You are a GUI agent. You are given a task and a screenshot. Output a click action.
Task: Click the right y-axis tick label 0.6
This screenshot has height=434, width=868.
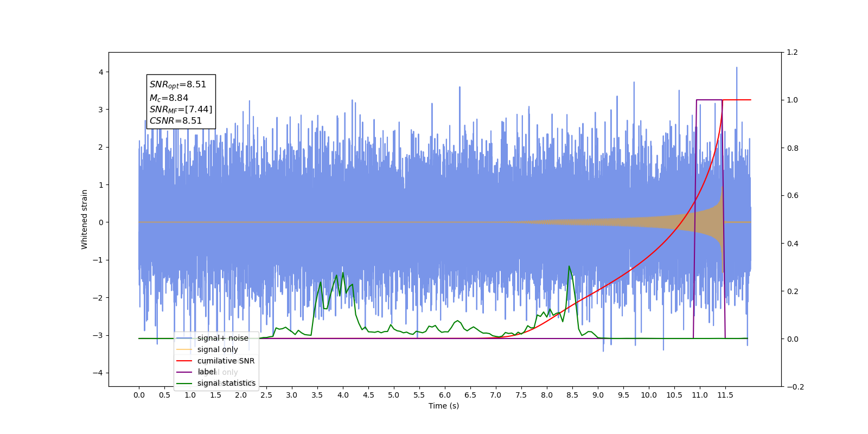tap(793, 196)
